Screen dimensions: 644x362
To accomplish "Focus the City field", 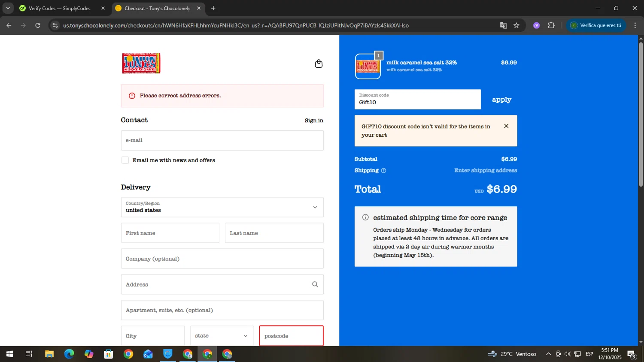I will tap(153, 336).
